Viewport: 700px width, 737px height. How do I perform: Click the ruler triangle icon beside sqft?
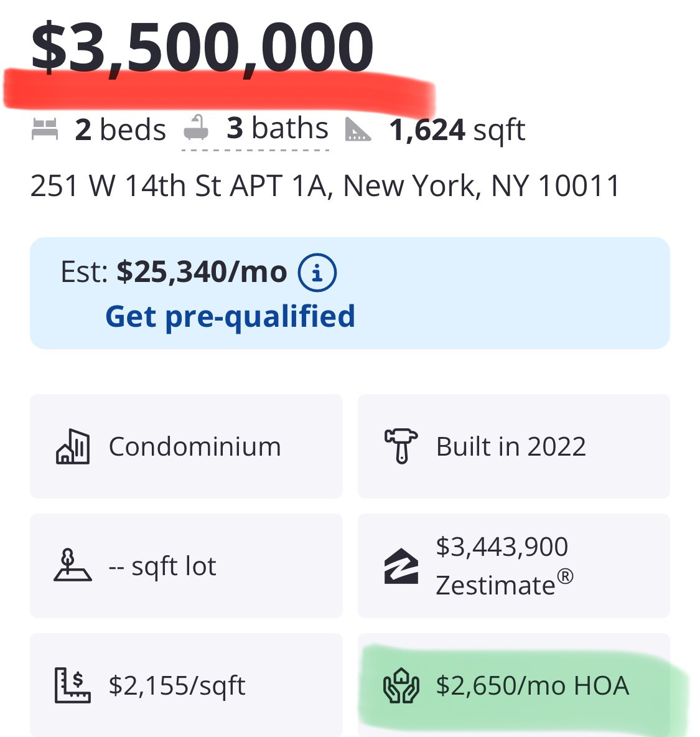pyautogui.click(x=358, y=129)
